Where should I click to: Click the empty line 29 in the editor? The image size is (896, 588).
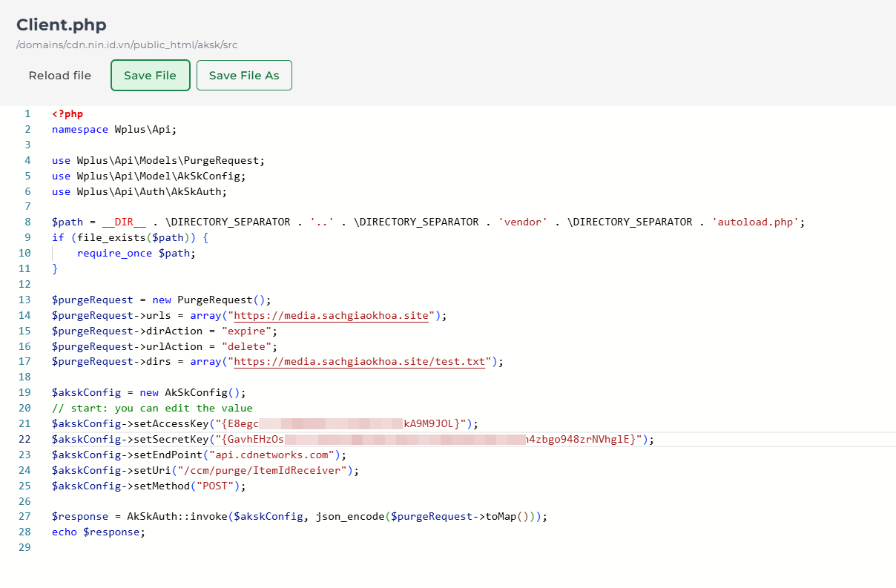click(223, 548)
